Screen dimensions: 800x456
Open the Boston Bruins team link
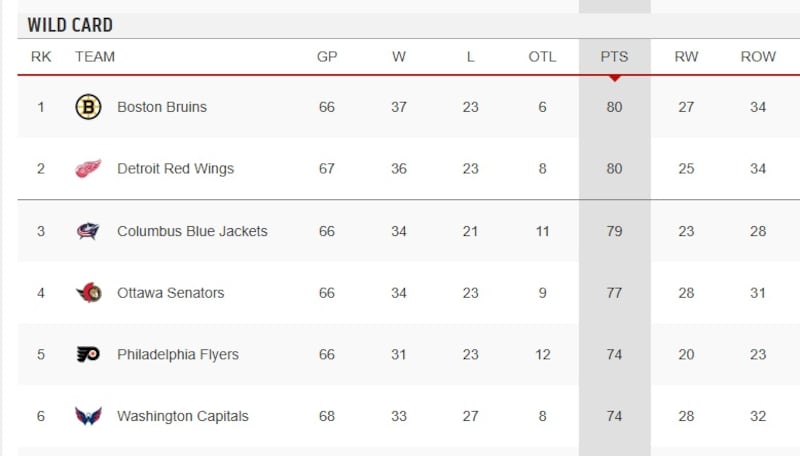coord(162,107)
